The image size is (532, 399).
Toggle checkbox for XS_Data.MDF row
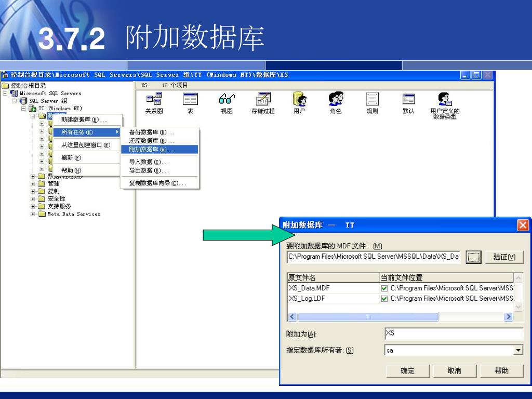point(384,288)
